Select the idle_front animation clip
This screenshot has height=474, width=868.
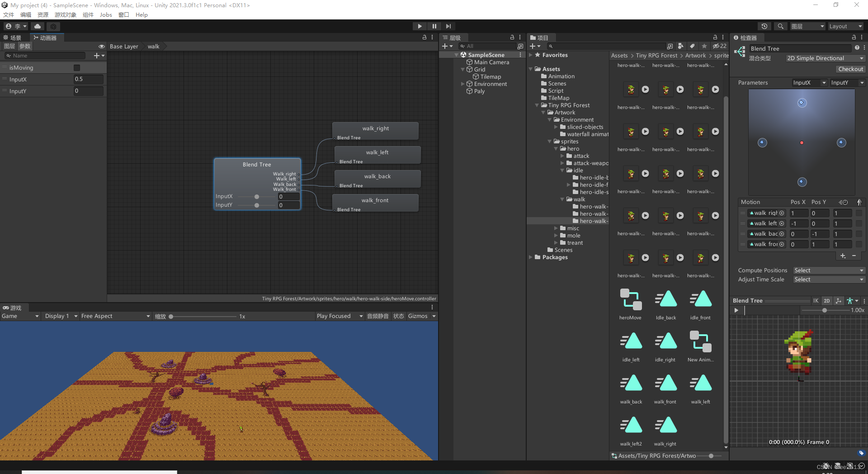(x=700, y=304)
